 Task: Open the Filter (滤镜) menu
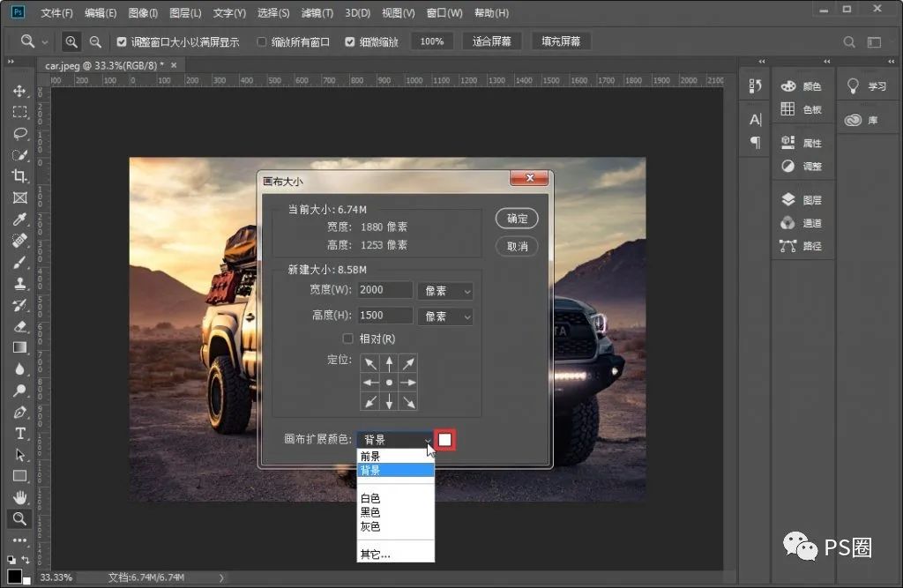pos(317,12)
